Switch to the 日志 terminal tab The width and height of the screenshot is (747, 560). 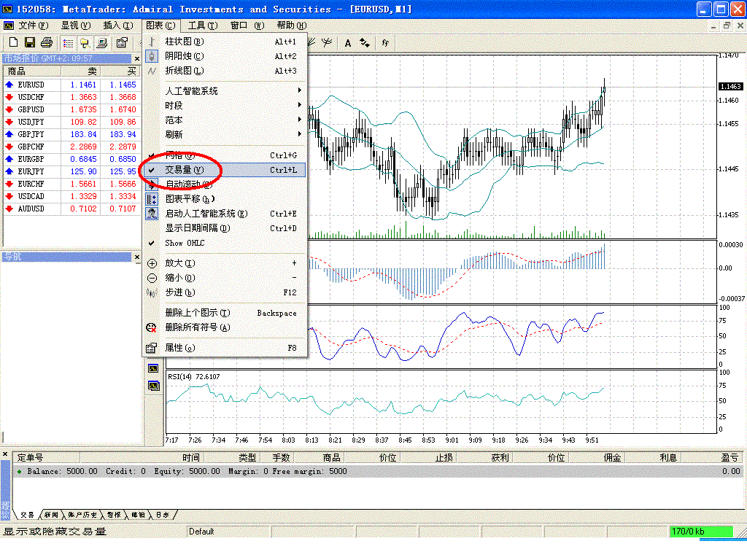point(163,516)
